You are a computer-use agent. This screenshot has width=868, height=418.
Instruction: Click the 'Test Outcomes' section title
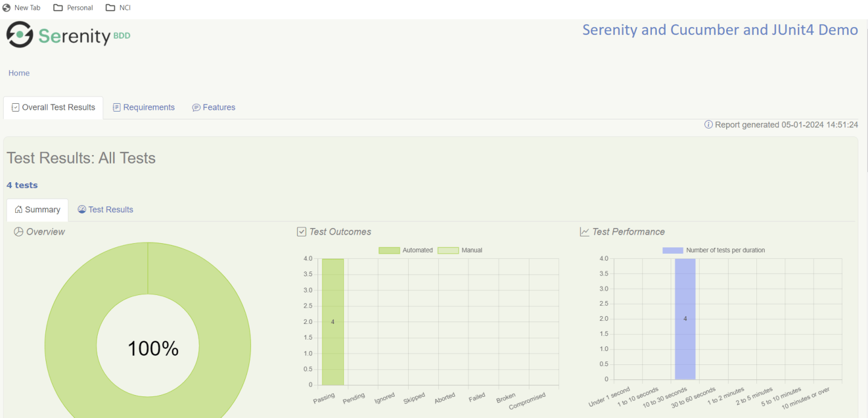[340, 232]
